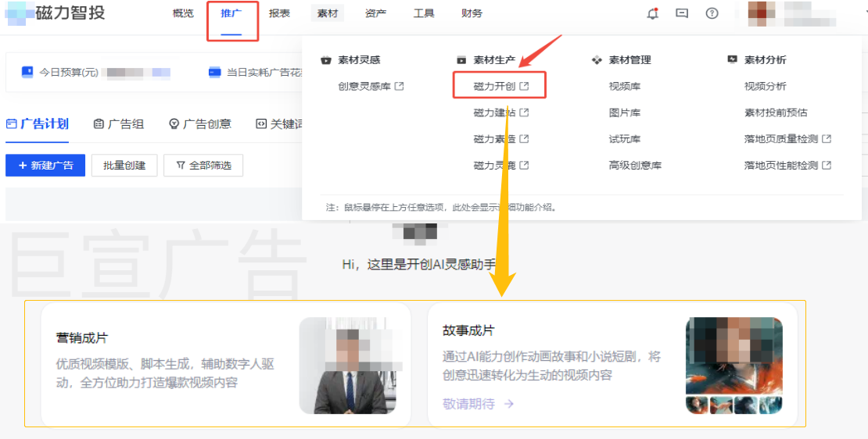Click external link icon beside 创意灵感库

399,86
